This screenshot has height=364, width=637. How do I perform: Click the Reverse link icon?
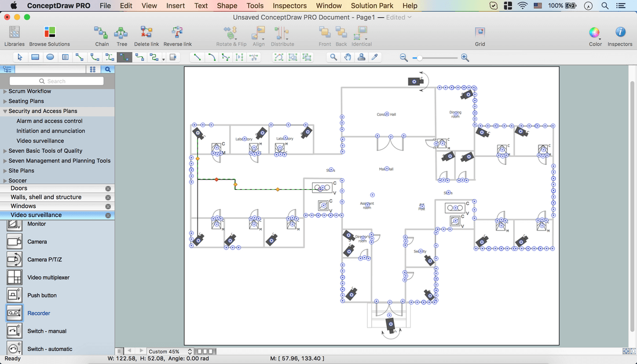[177, 34]
